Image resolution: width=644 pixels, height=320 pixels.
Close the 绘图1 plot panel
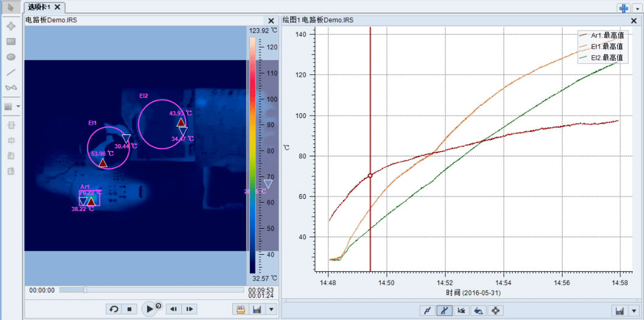coord(634,21)
